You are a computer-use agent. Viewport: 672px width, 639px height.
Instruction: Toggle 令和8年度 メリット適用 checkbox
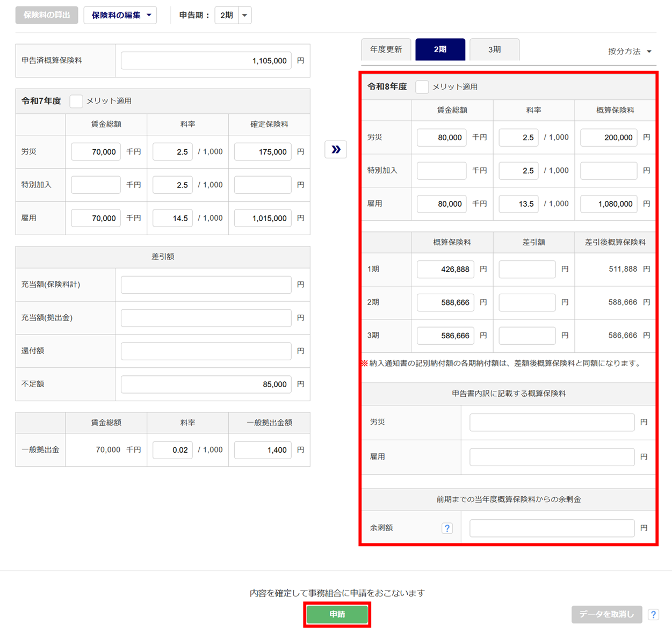(422, 87)
